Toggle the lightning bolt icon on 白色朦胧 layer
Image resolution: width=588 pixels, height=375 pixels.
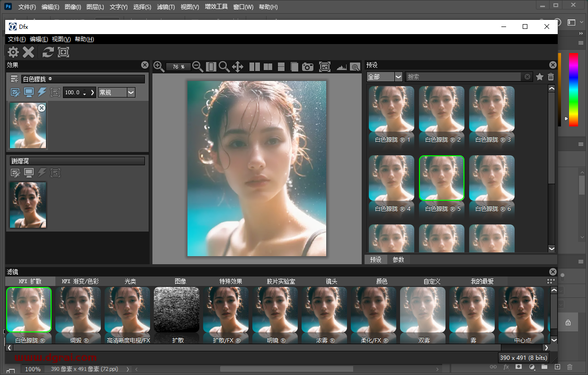(42, 92)
